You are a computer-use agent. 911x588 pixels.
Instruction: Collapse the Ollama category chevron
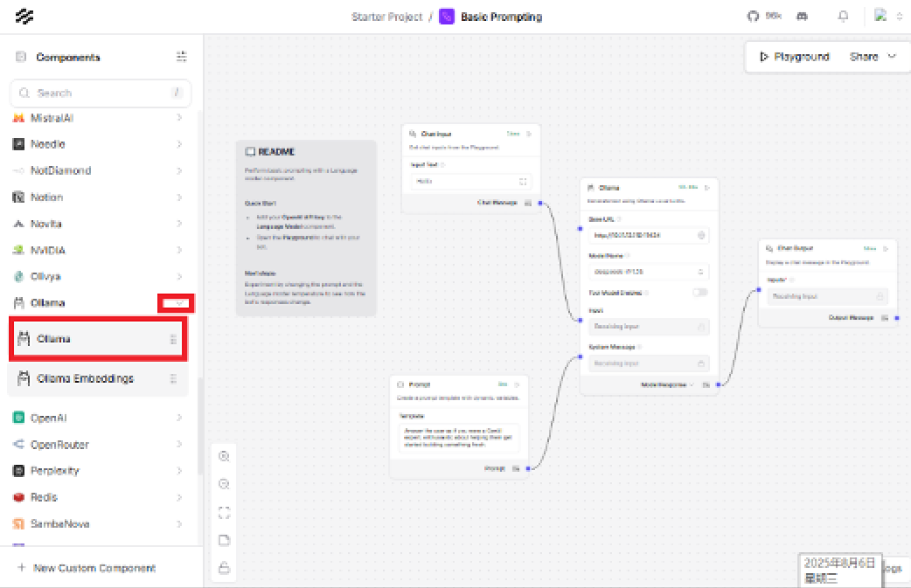point(177,303)
